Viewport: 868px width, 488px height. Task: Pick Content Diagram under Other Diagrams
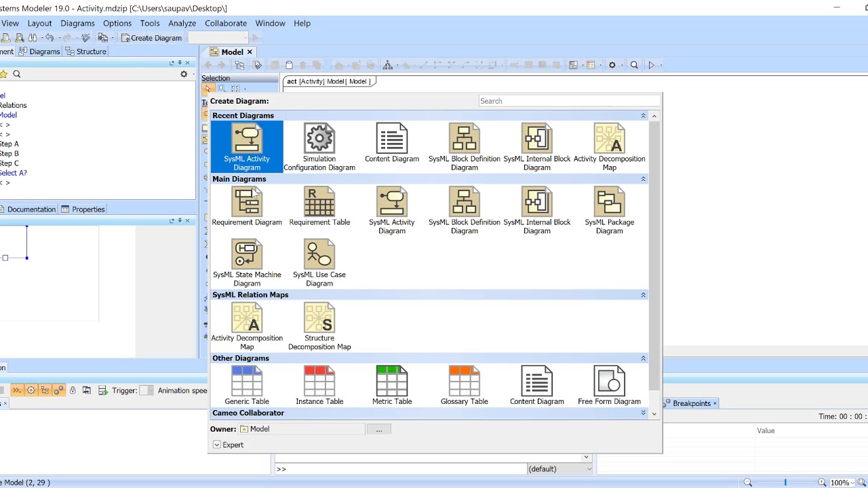point(537,386)
